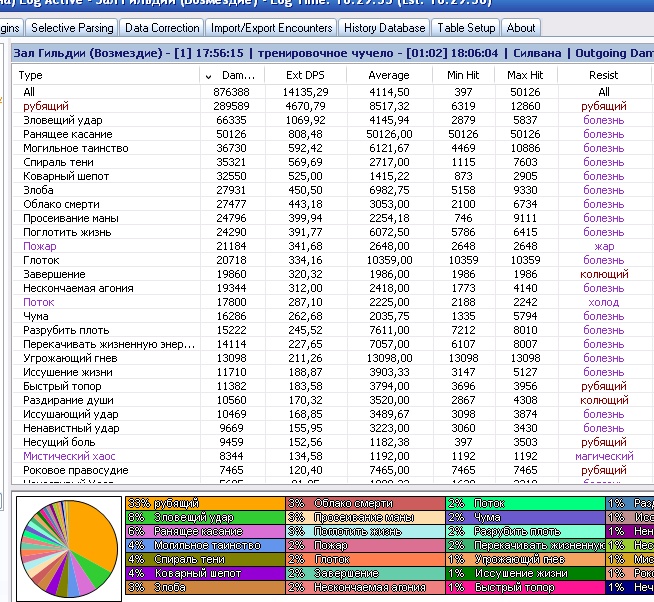Select the Чума table row
The width and height of the screenshot is (654, 602).
[x=332, y=316]
